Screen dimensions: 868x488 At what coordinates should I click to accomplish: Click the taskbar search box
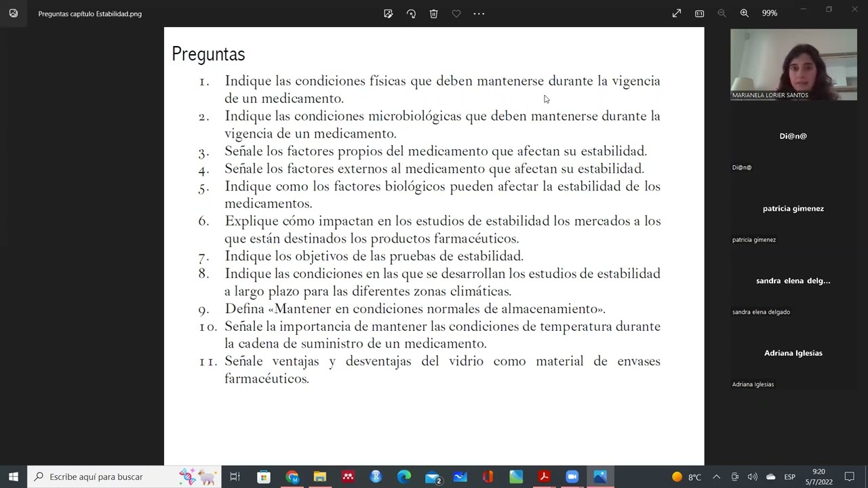[125, 476]
